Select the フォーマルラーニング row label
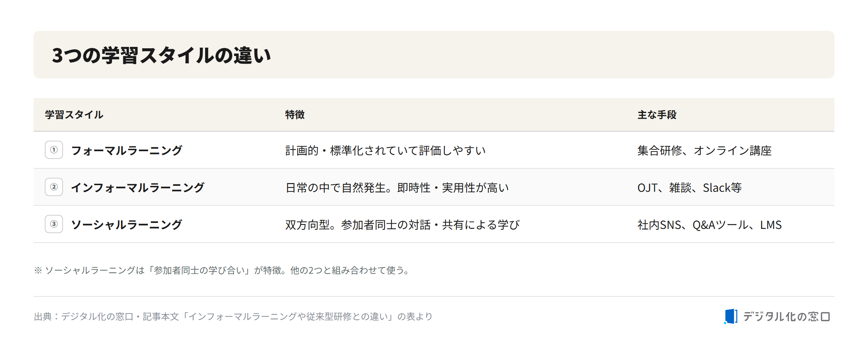The image size is (868, 357). point(126,150)
